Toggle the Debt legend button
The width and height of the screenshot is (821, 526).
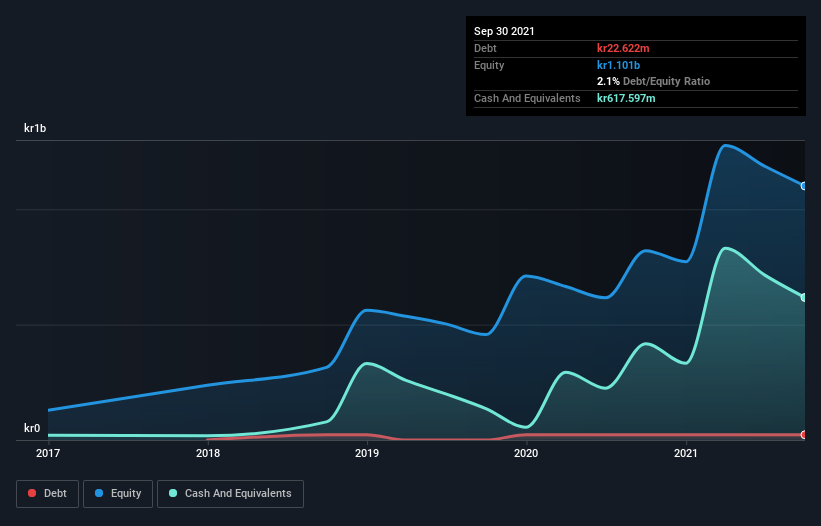click(48, 494)
